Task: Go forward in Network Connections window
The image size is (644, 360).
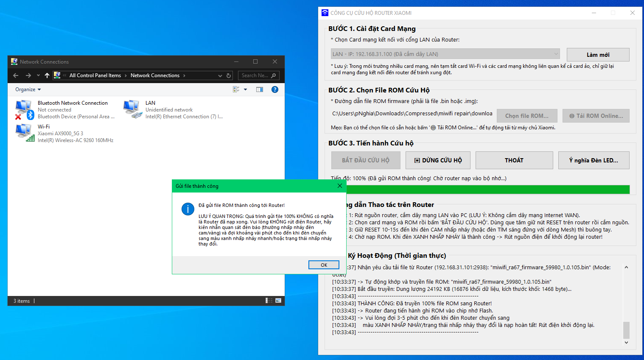Action: point(28,75)
